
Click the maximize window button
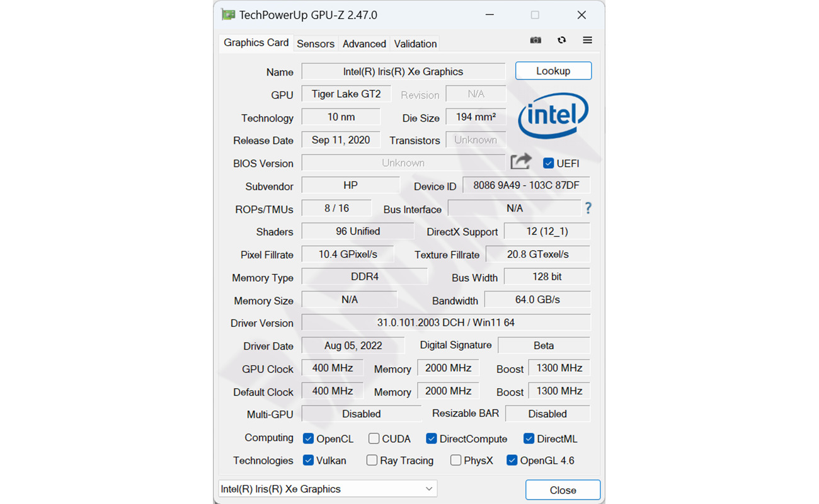click(x=535, y=15)
